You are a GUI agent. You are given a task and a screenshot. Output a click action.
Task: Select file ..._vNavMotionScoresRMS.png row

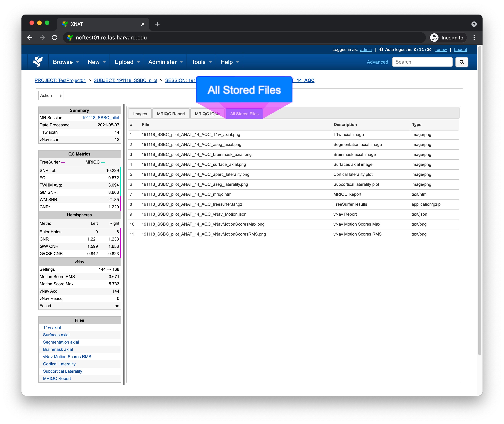point(293,234)
